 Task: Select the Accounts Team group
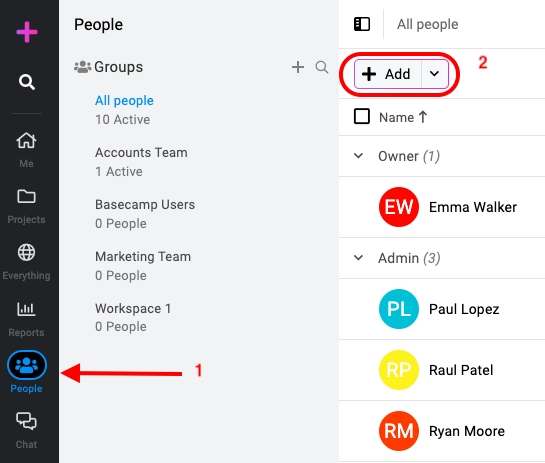tap(141, 162)
